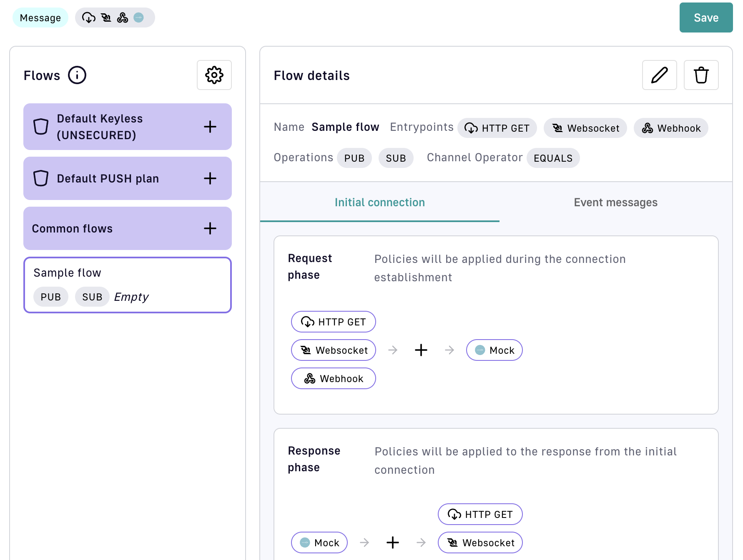
Task: Add policy in Response phase
Action: click(x=392, y=542)
